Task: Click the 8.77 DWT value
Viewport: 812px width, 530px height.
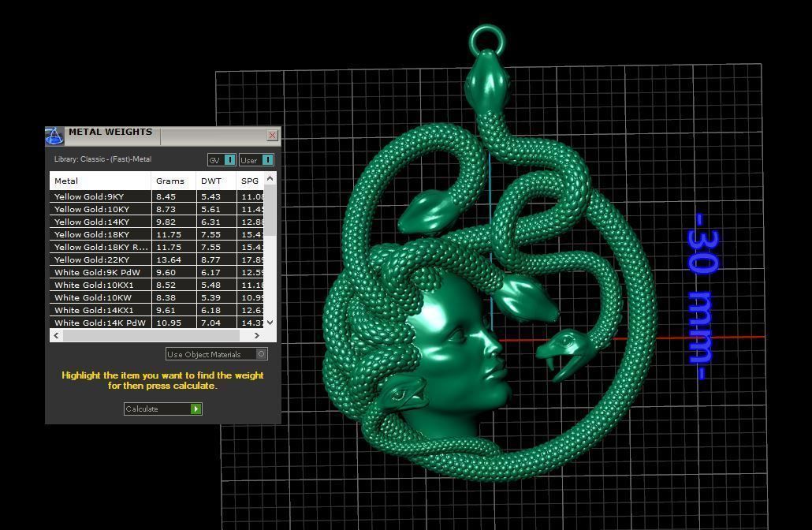Action: point(210,260)
